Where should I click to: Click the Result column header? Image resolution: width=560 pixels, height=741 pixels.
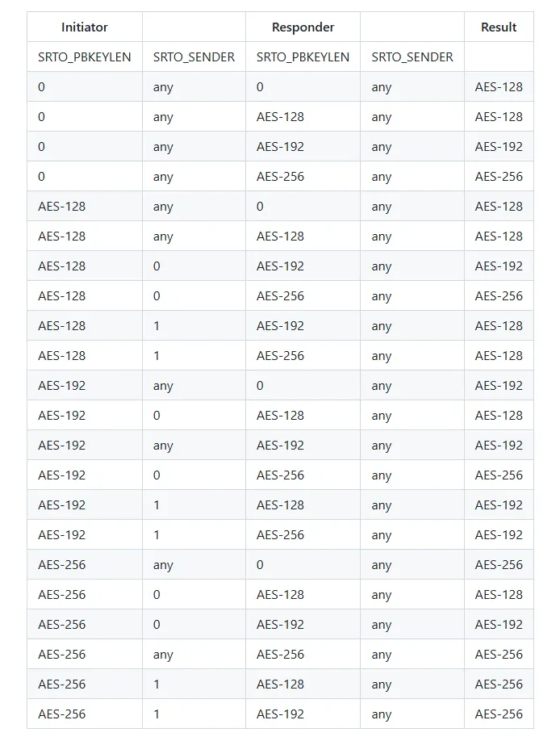[499, 27]
